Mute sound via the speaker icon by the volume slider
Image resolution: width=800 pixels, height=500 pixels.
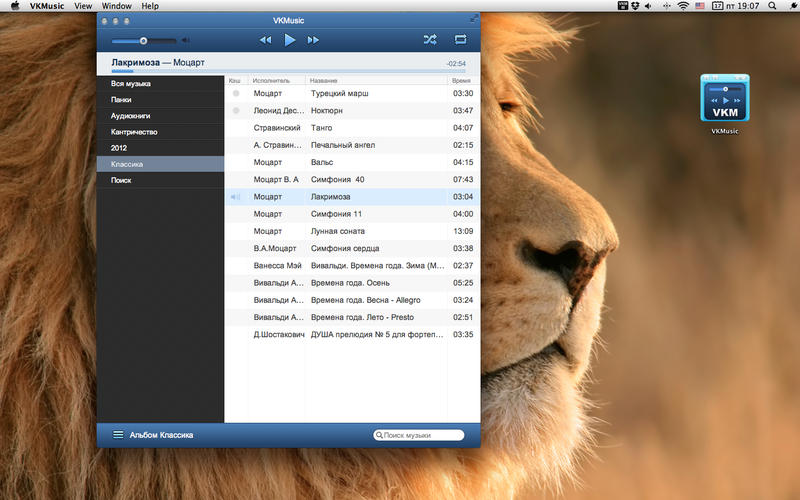point(186,40)
